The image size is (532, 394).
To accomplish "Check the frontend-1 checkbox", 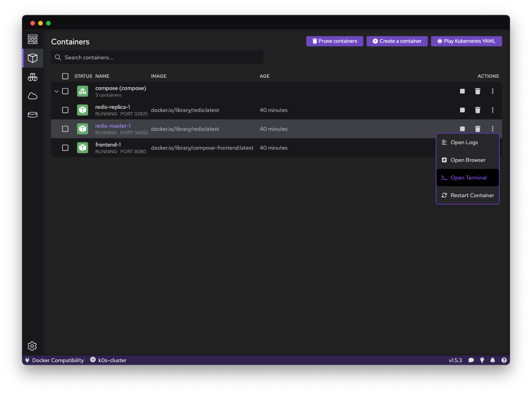I will (65, 148).
